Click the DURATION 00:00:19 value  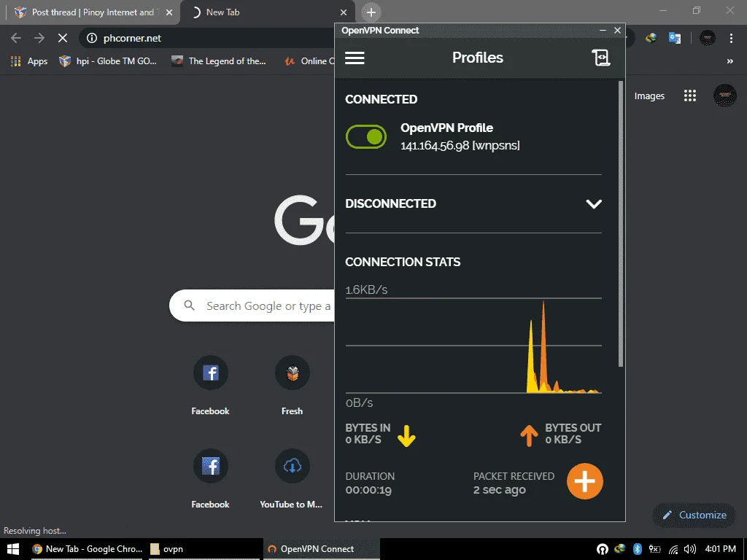tap(368, 490)
